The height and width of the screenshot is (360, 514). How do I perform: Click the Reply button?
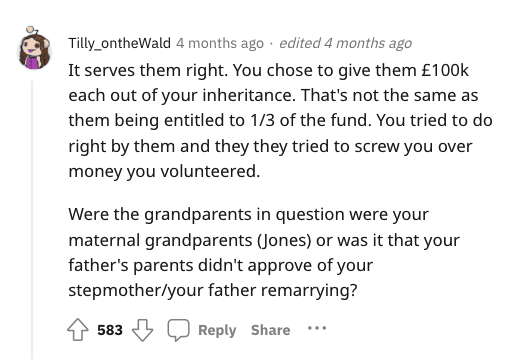[217, 330]
